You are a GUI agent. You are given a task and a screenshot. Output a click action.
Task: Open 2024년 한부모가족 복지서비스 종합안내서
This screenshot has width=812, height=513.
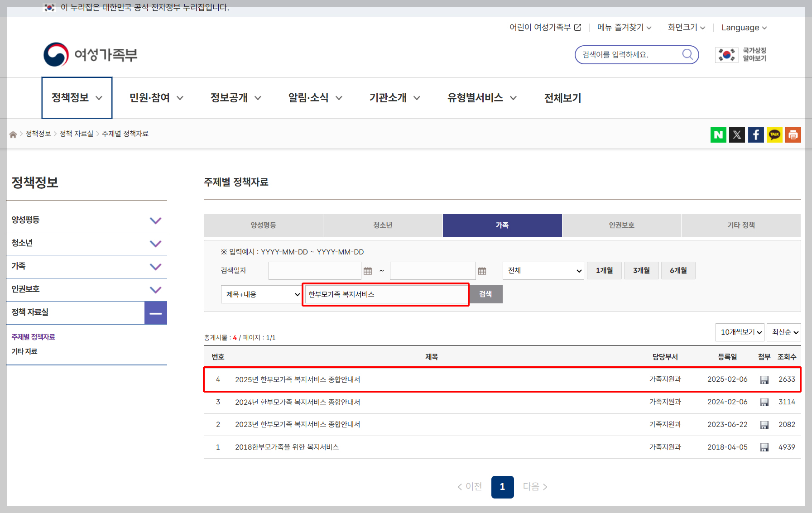point(297,402)
